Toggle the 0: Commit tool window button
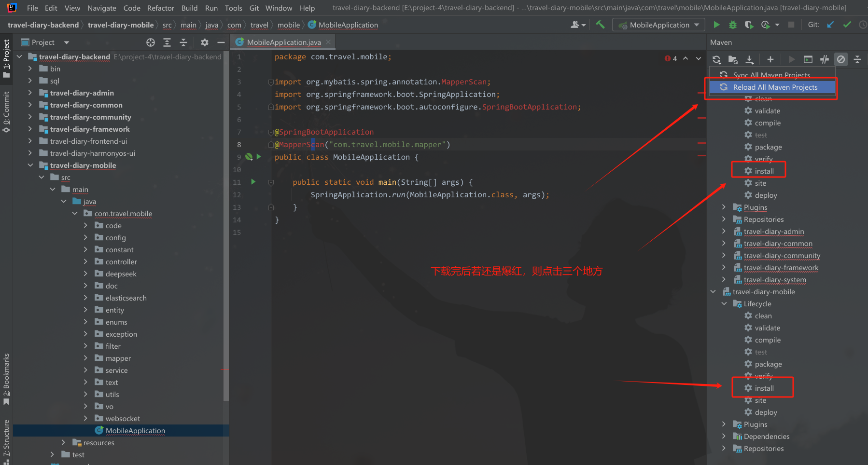 pos(6,112)
